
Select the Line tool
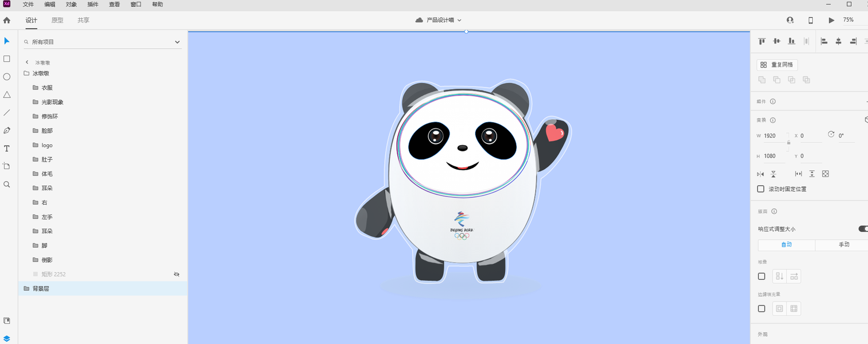pyautogui.click(x=7, y=112)
